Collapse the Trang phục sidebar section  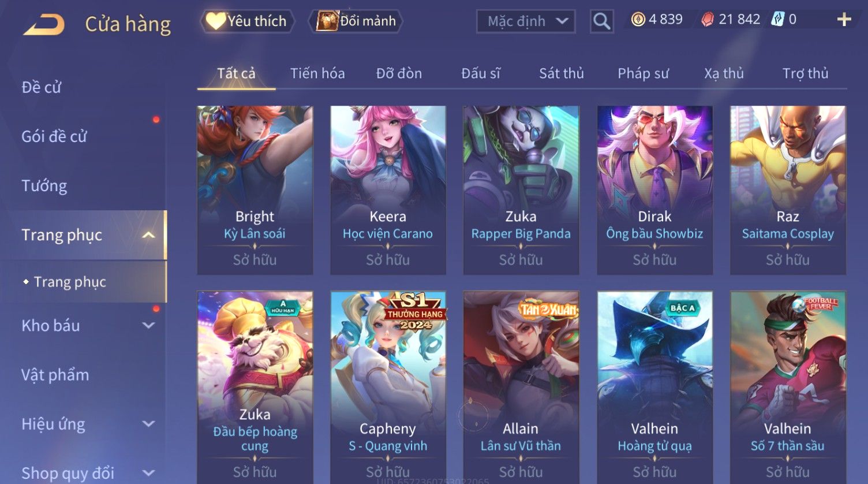(x=148, y=235)
